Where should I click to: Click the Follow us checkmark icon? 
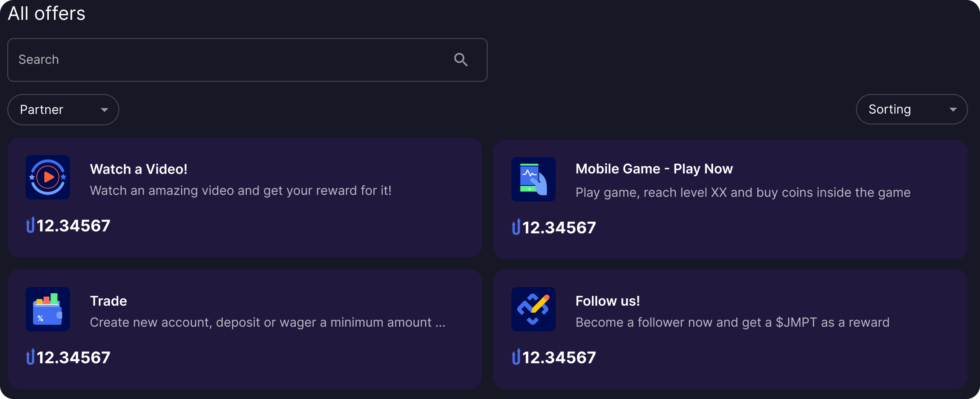tap(533, 309)
